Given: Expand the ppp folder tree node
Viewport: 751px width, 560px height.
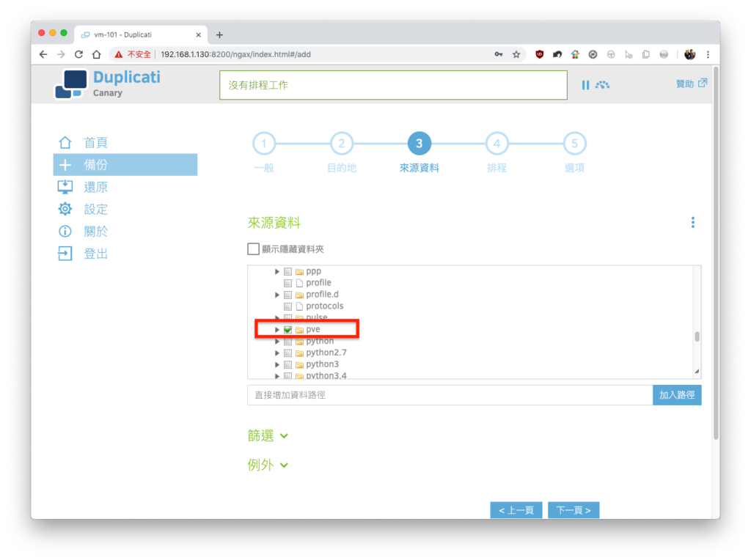Looking at the screenshot, I should pos(276,271).
